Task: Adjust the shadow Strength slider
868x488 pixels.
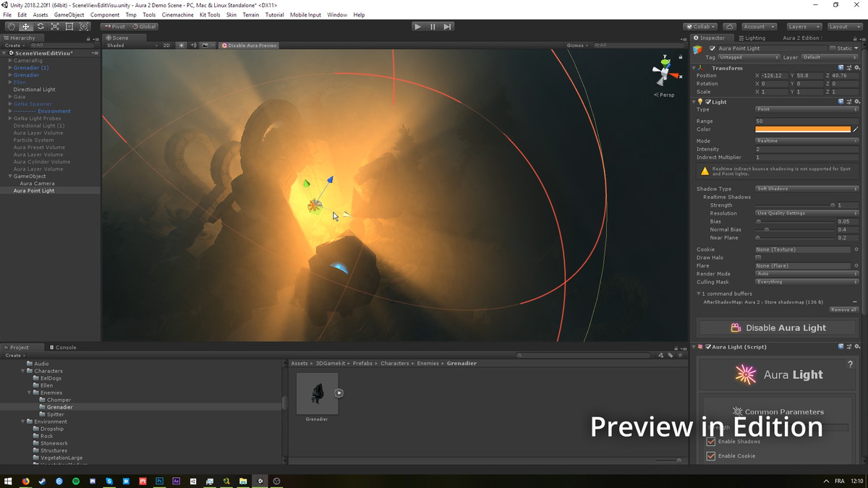Action: pos(795,205)
